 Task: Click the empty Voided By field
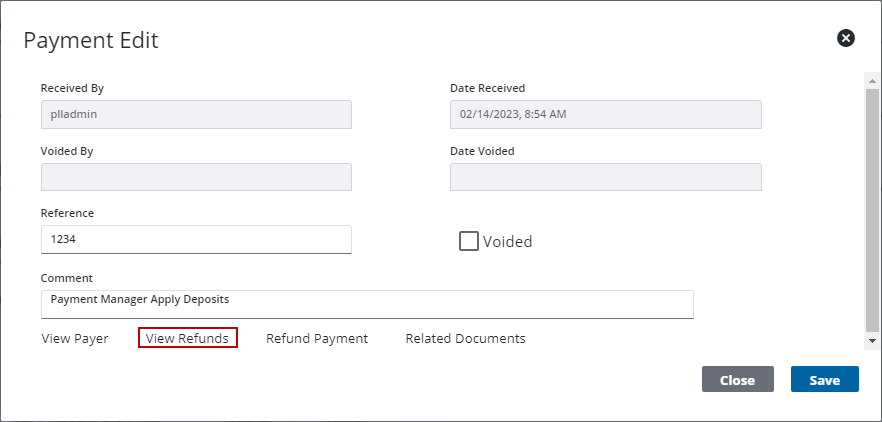pyautogui.click(x=196, y=178)
